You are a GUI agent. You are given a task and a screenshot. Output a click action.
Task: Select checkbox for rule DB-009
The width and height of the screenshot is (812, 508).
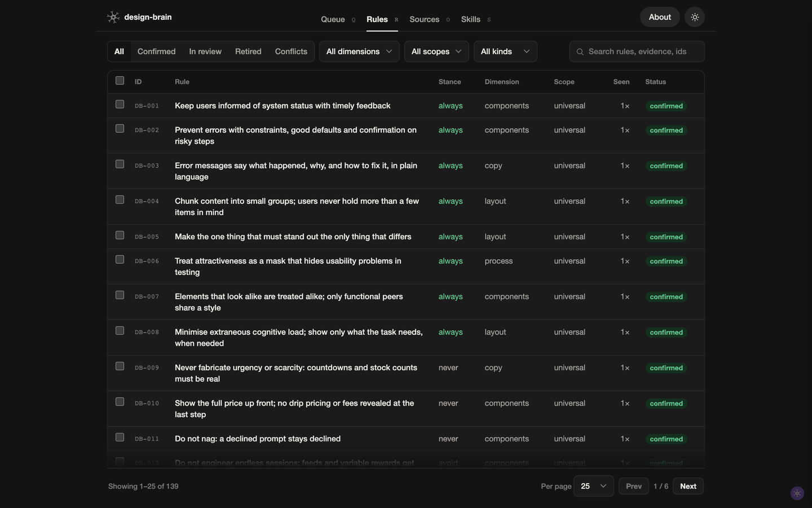click(120, 366)
